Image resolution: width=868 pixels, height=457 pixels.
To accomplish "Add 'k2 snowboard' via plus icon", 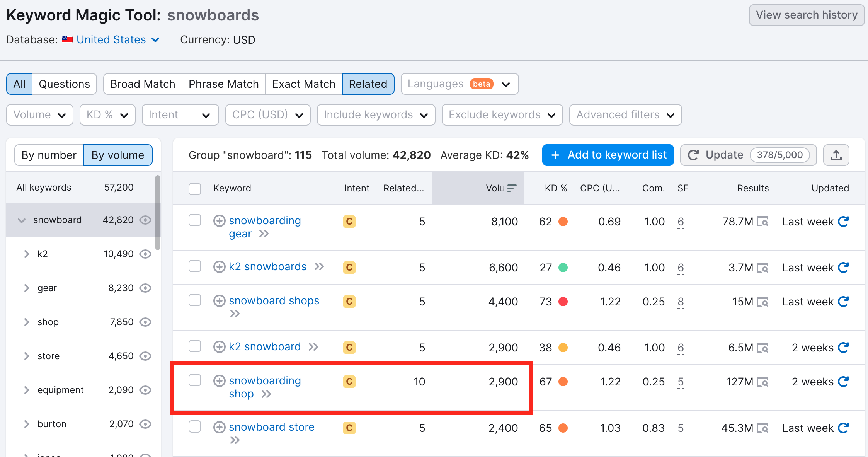I will 220,347.
